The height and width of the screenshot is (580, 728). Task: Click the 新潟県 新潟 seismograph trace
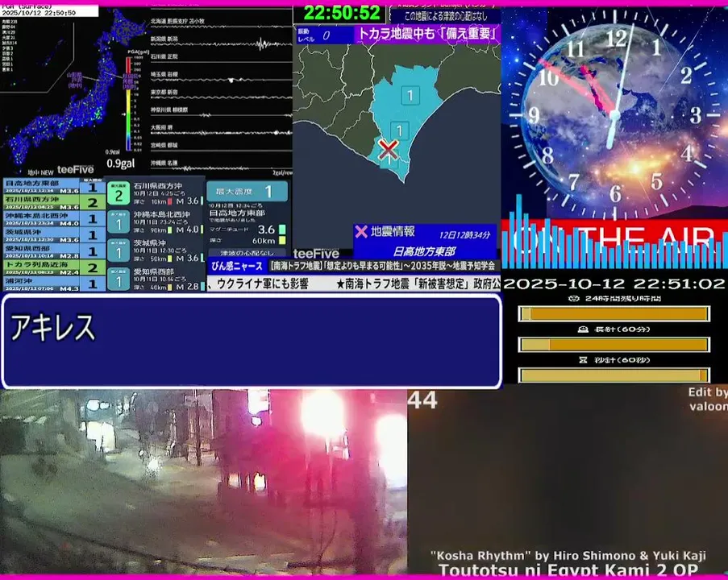(x=222, y=43)
